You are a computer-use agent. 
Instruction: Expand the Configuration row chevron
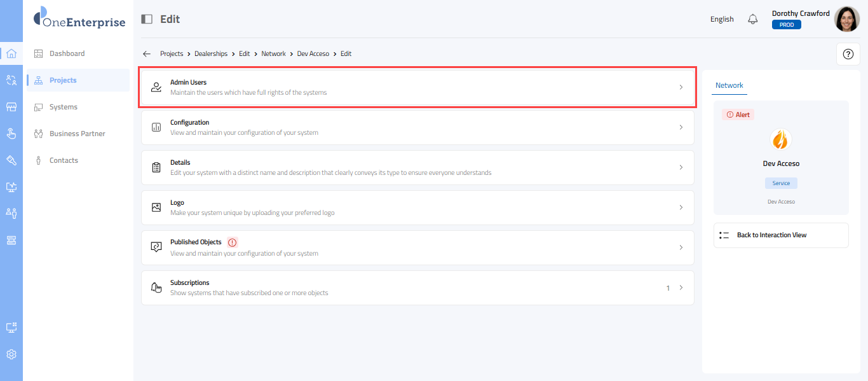coord(681,127)
